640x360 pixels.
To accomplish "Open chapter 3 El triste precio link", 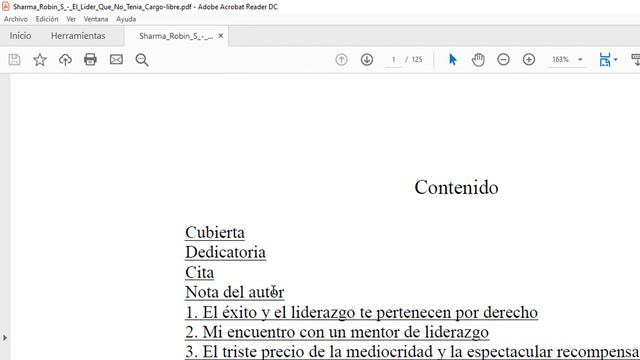I will tap(412, 351).
